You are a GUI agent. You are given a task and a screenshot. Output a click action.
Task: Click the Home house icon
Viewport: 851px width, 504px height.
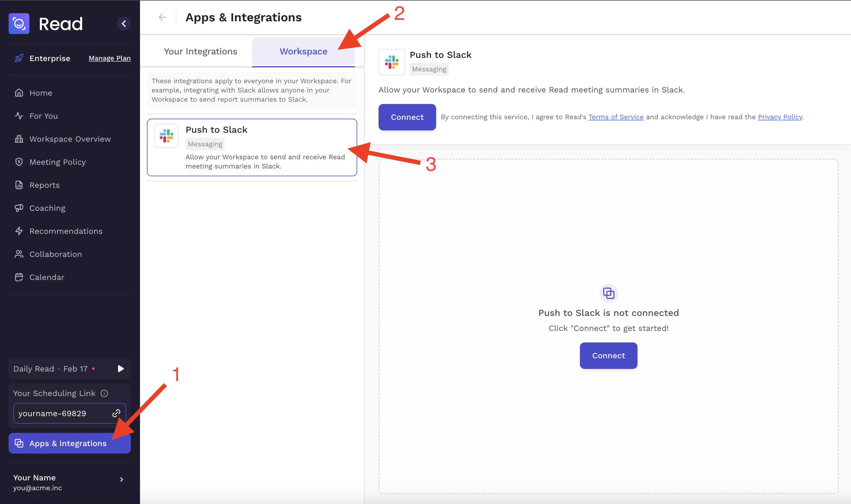pos(19,93)
